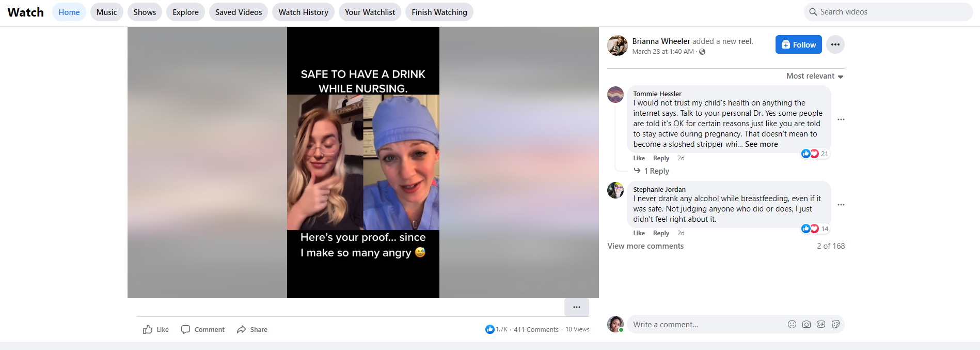The image size is (980, 350).
Task: Open Brianna Wheeler's profile name link
Action: pyautogui.click(x=661, y=41)
